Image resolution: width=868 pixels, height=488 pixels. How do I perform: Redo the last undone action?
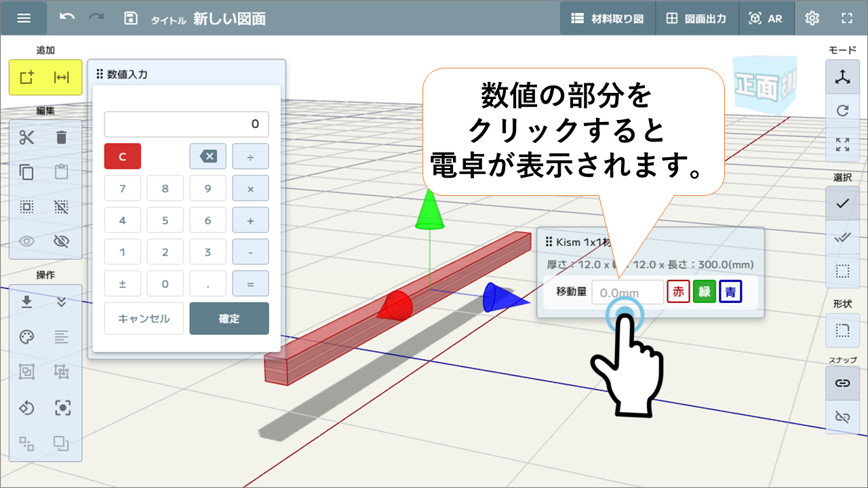tap(96, 17)
